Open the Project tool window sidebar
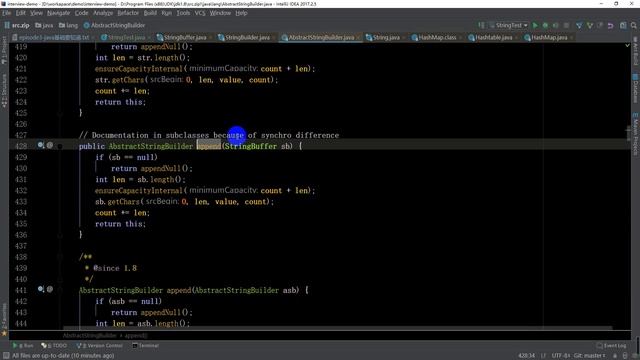The image size is (640, 360). 4,51
